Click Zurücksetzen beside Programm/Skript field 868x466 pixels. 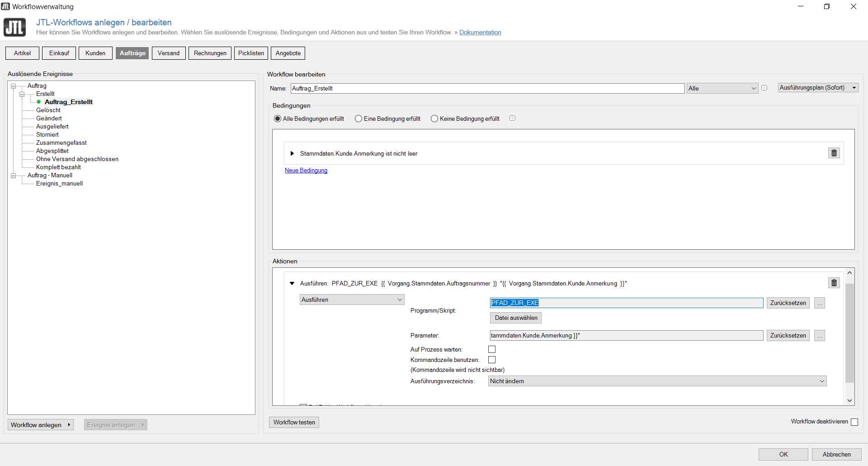(788, 303)
